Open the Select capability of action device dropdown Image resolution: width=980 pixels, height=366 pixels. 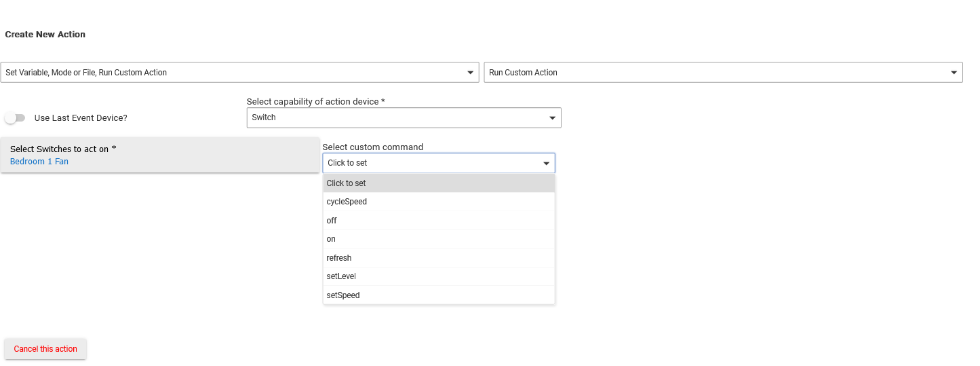403,117
